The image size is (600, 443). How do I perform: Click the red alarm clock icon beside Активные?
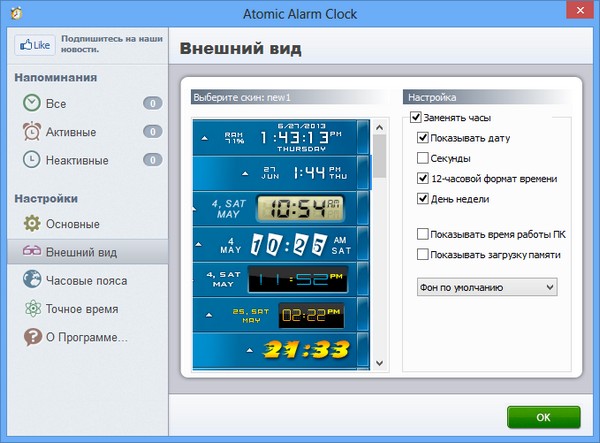coord(32,131)
